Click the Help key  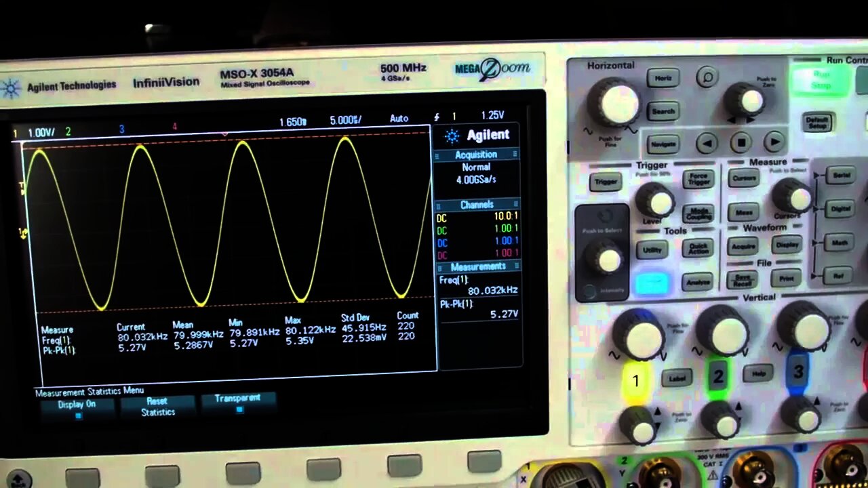tap(758, 373)
